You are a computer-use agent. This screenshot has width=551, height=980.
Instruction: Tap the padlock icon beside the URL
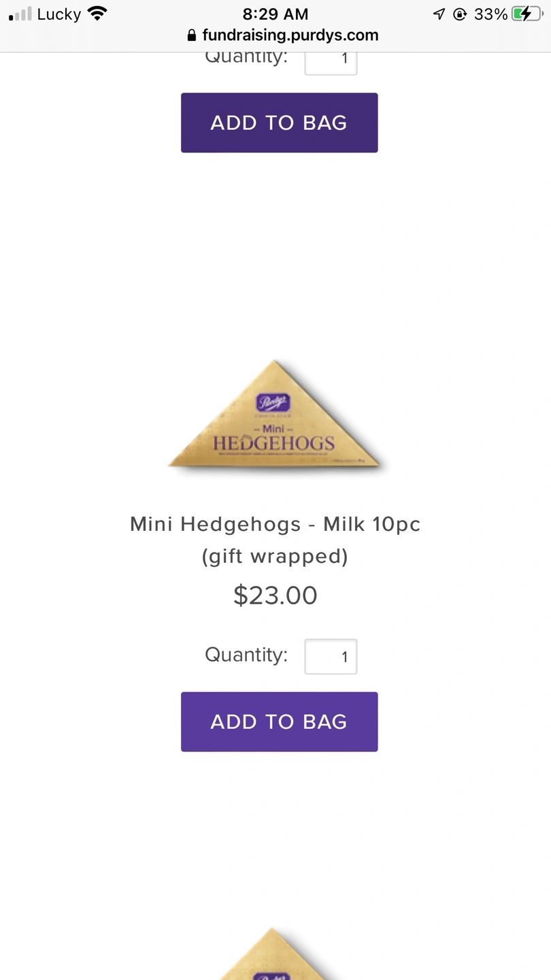192,35
